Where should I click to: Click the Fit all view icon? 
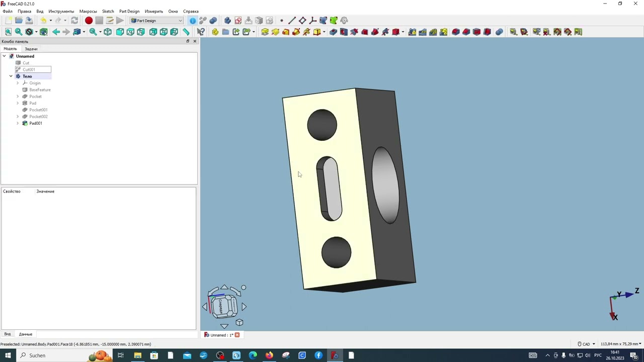pos(8,32)
